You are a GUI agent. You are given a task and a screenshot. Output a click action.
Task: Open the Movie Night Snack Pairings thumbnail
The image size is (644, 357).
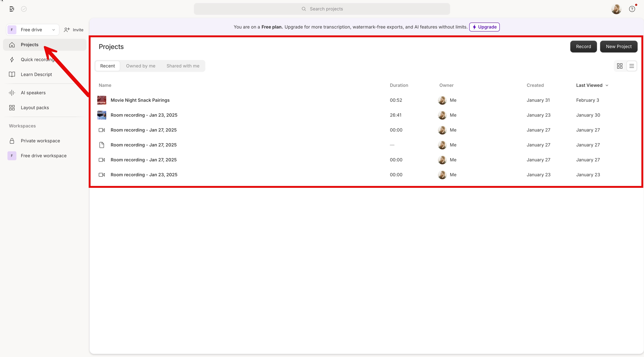[x=102, y=100]
